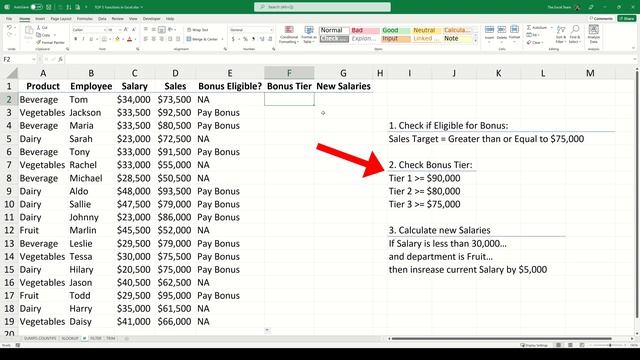Click Percent Style icon
Viewport: 640px width, 360px height.
(245, 39)
